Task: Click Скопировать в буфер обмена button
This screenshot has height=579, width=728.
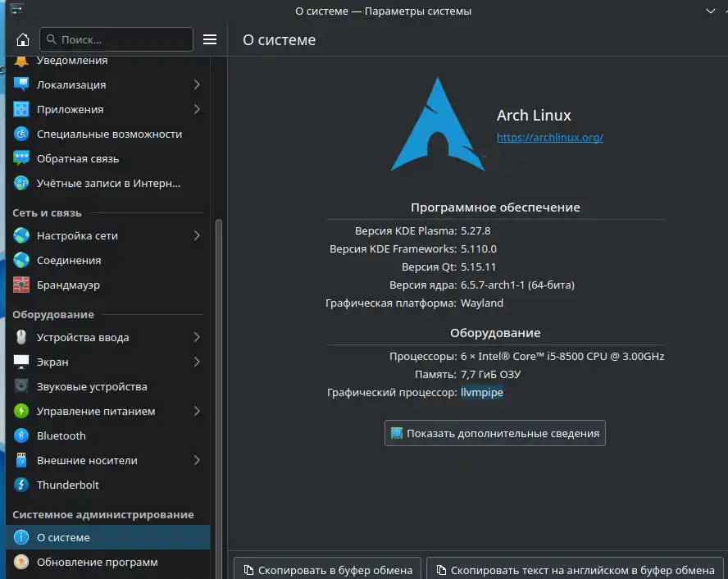Action: [x=327, y=570]
